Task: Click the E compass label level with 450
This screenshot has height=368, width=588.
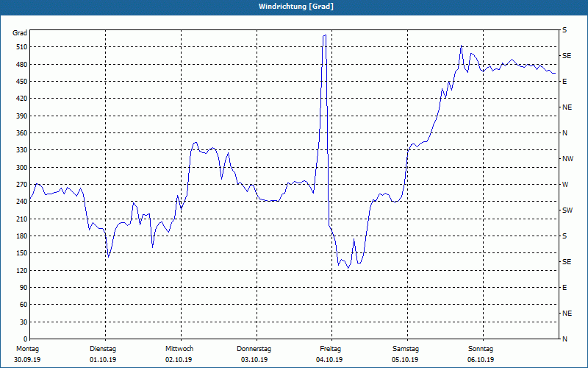Action: tap(564, 82)
